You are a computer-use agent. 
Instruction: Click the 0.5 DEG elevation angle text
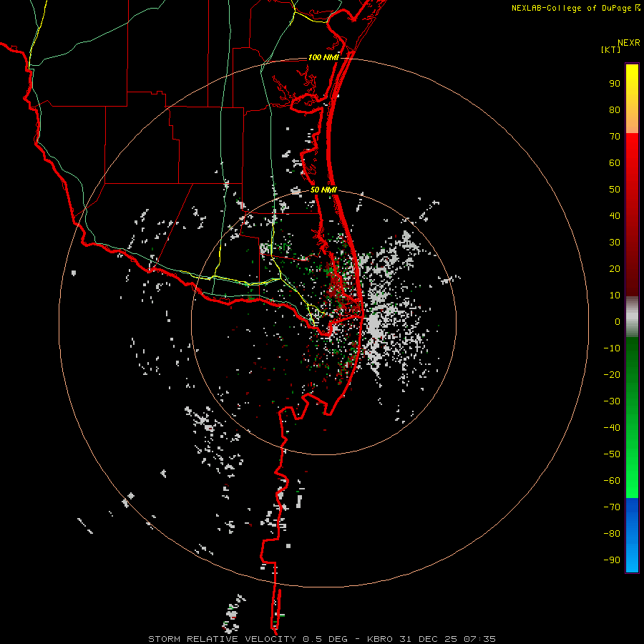click(325, 639)
